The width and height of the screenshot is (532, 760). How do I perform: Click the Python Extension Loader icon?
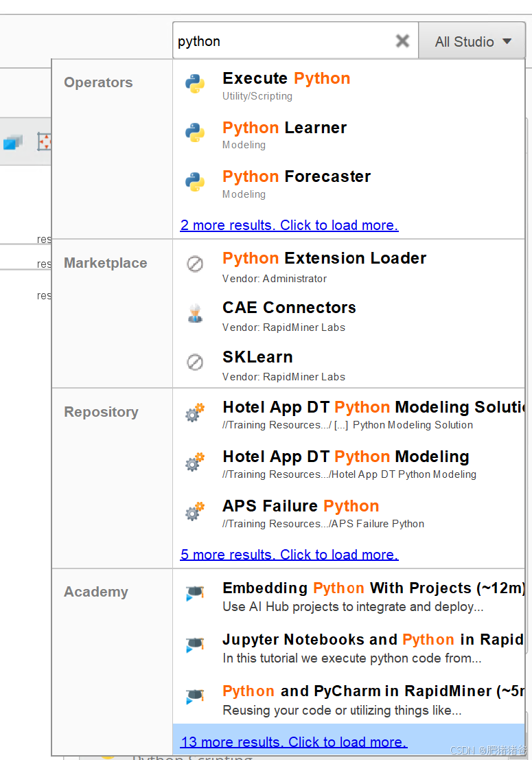coord(196,265)
